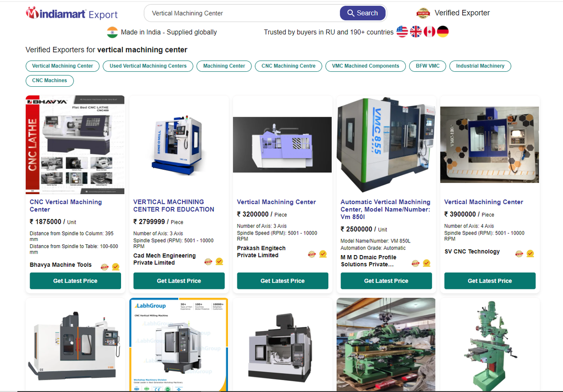Open the Bhavya CNC Lathe product image

coord(75,145)
